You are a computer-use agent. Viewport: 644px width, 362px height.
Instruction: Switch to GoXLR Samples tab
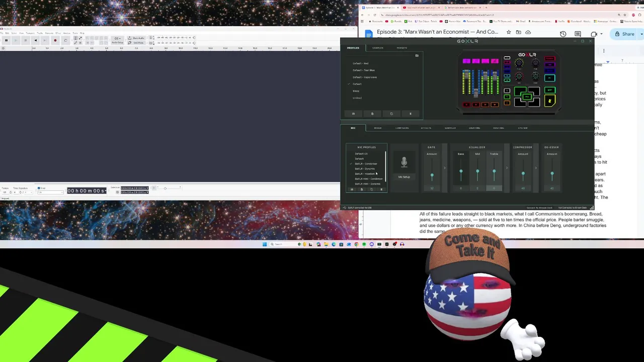(x=378, y=48)
